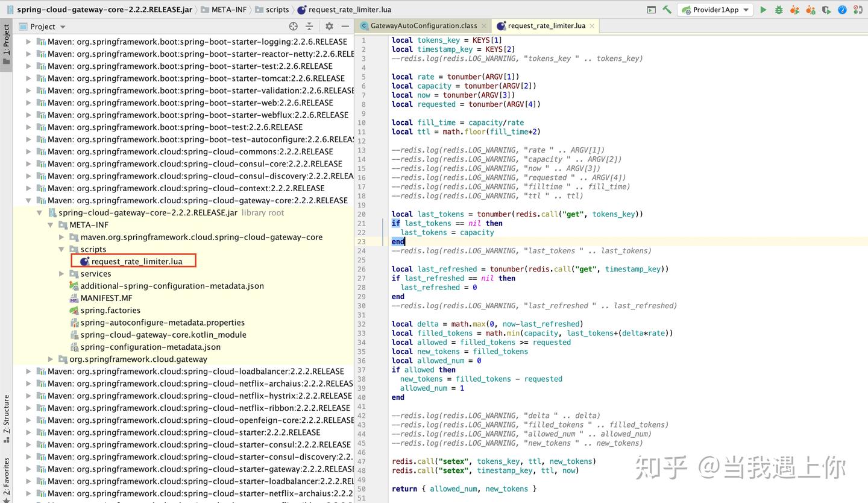
Task: Start debugging with the green bug icon
Action: click(779, 10)
